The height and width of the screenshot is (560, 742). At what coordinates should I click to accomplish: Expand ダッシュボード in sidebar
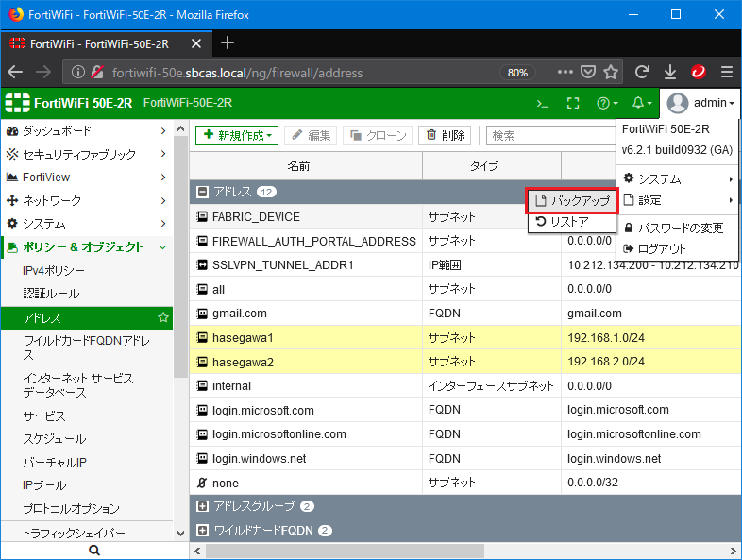point(87,130)
